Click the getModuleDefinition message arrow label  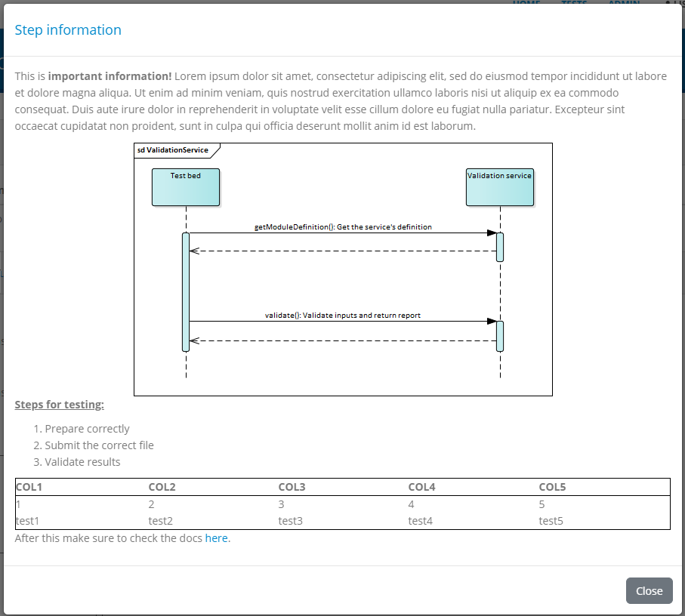(x=342, y=226)
